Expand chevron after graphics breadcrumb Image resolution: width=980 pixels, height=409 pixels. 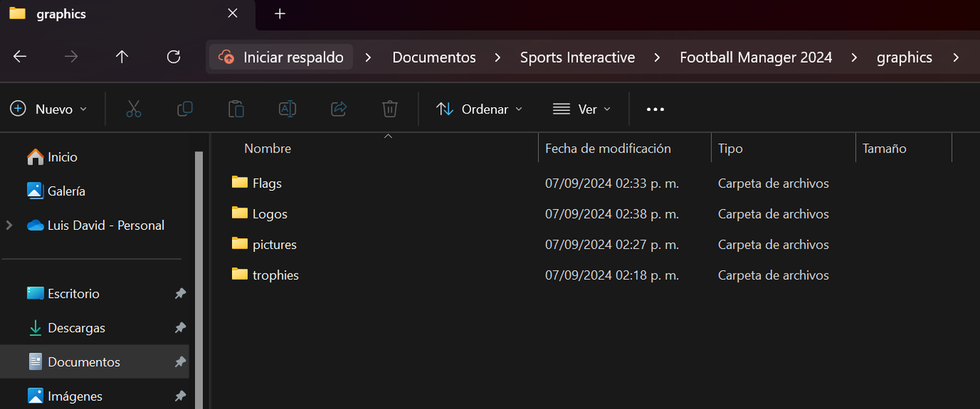click(x=955, y=57)
